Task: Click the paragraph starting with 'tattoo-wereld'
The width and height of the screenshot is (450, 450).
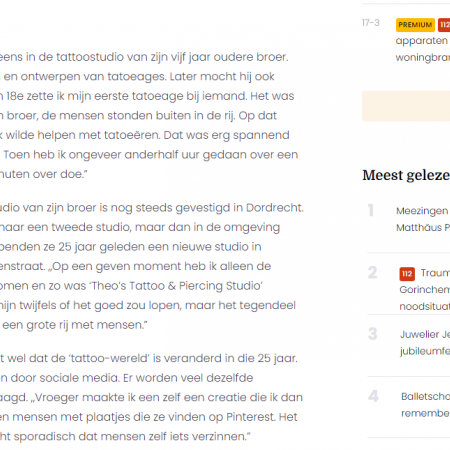Action: (x=151, y=397)
